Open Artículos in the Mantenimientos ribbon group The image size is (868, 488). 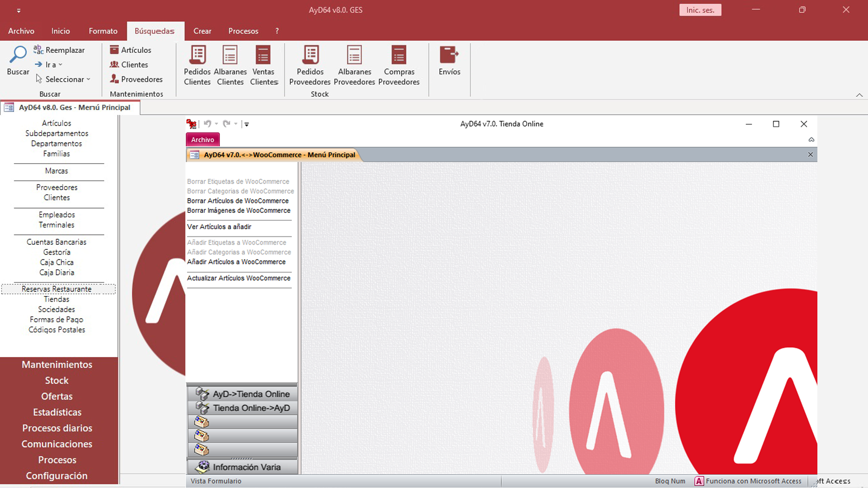pyautogui.click(x=131, y=50)
